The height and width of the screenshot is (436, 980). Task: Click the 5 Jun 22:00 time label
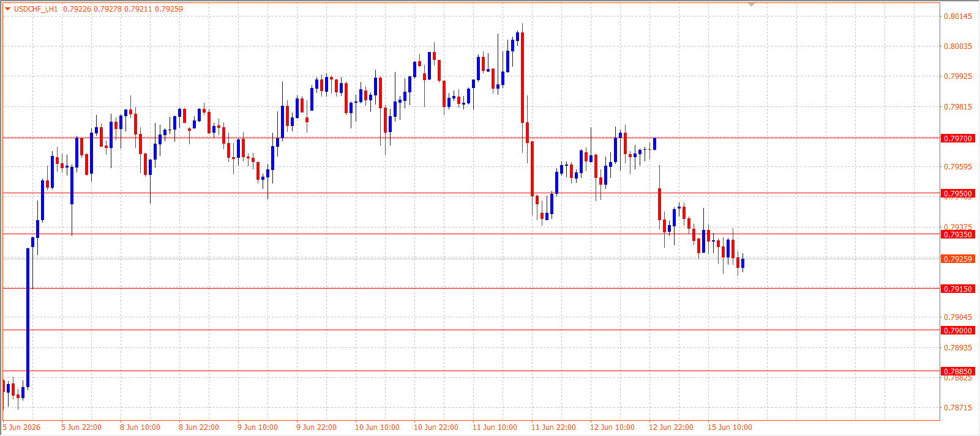[x=81, y=427]
